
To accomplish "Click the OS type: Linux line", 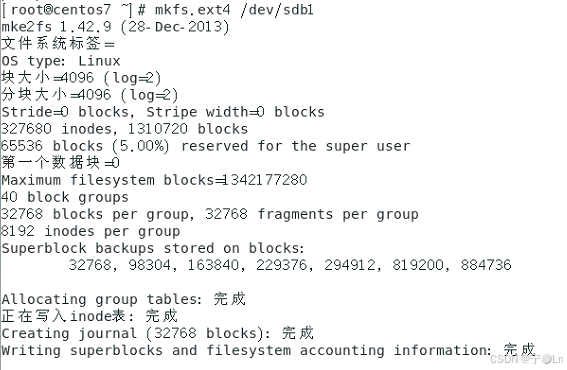I will (61, 61).
